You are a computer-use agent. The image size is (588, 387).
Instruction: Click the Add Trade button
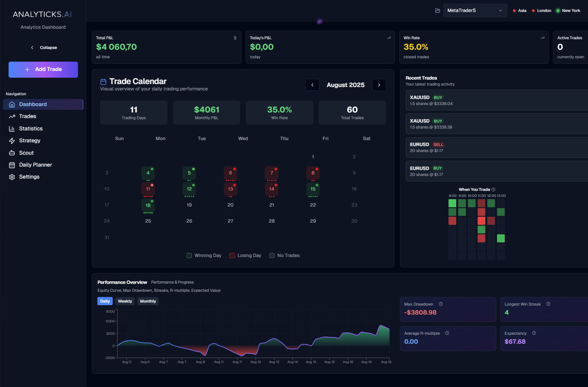[43, 69]
